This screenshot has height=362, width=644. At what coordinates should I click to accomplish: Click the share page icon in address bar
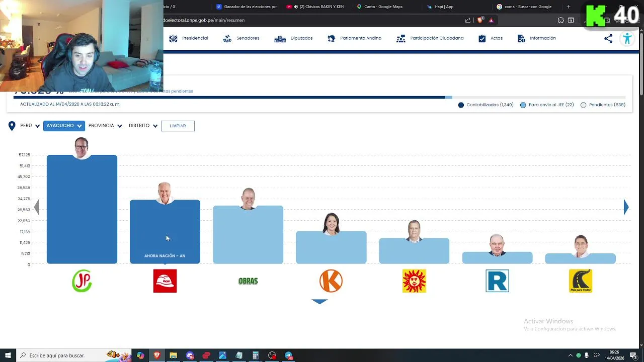[468, 20]
